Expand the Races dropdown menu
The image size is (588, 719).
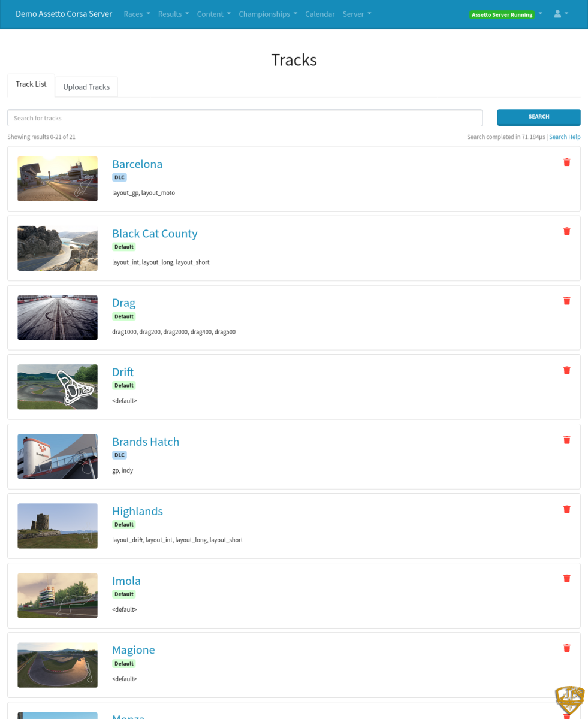(x=137, y=14)
